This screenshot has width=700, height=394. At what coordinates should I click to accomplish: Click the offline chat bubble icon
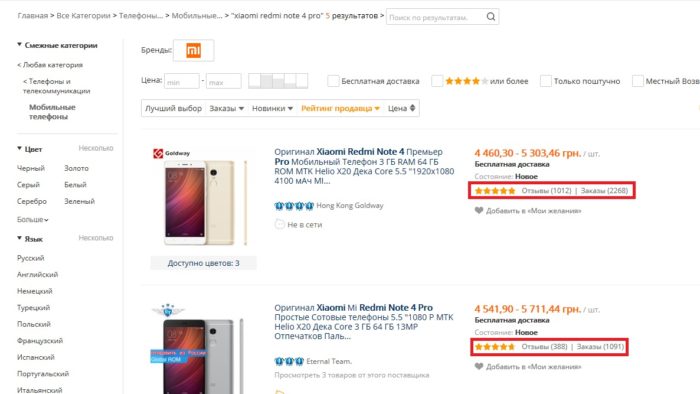pos(279,224)
